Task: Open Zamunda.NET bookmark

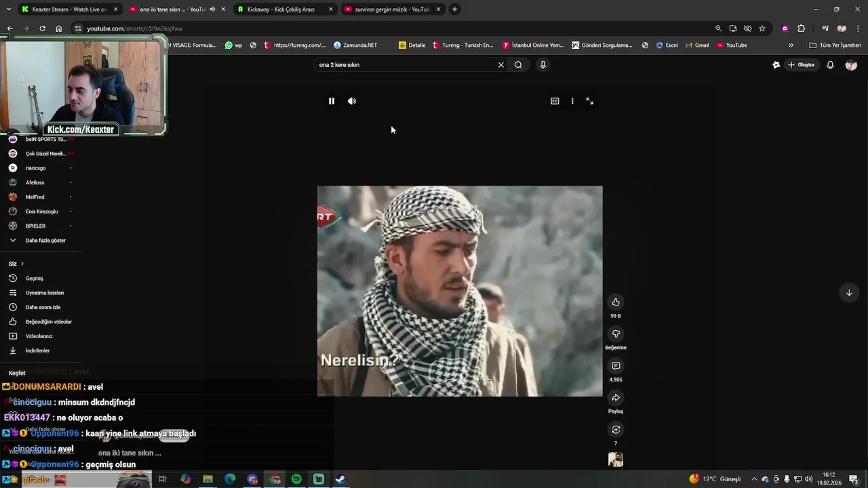Action: 355,45
